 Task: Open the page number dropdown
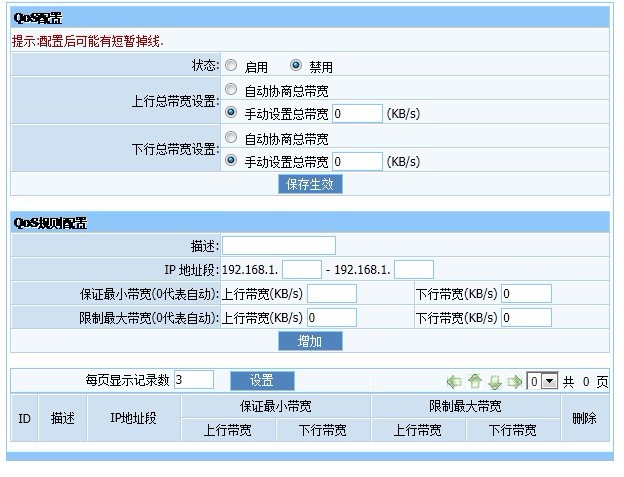542,381
